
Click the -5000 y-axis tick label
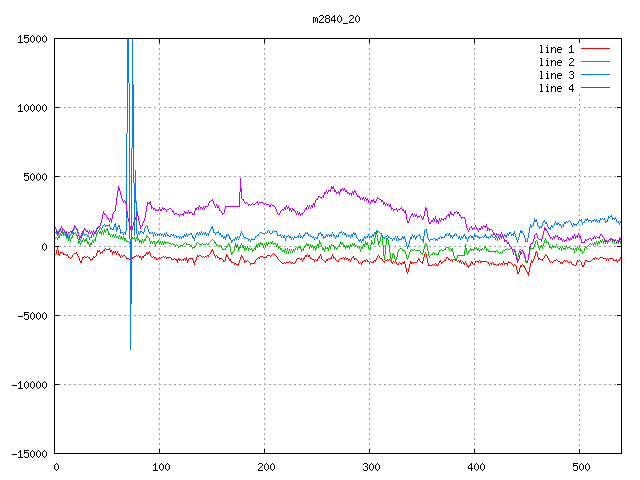pyautogui.click(x=30, y=315)
